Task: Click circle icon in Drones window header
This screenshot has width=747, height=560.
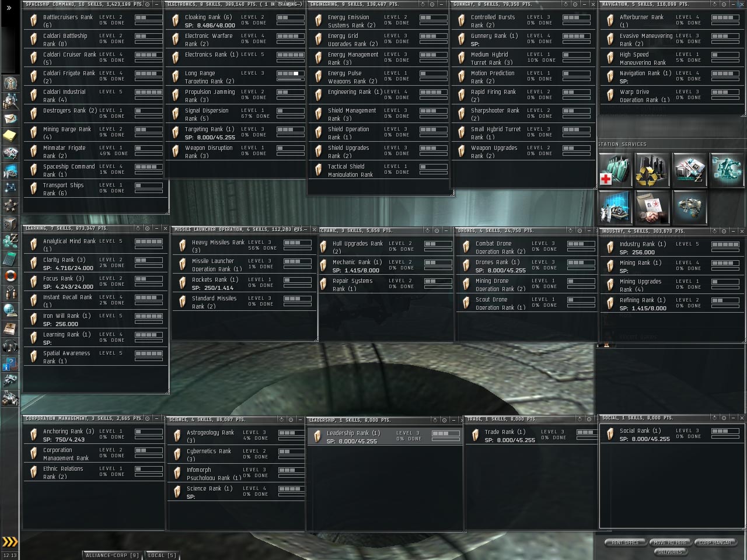Action: click(580, 231)
